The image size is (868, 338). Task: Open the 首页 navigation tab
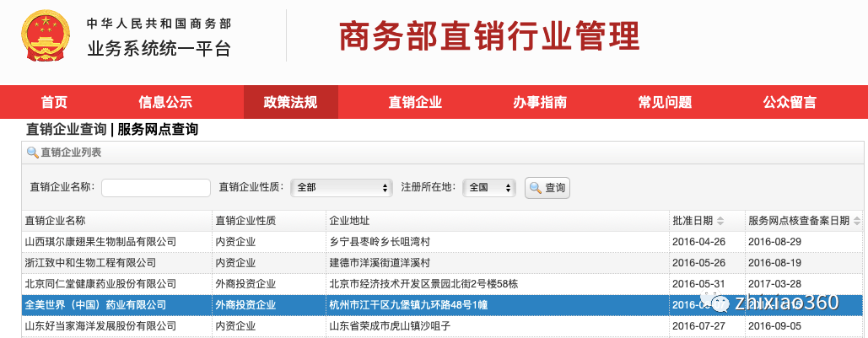[x=54, y=102]
